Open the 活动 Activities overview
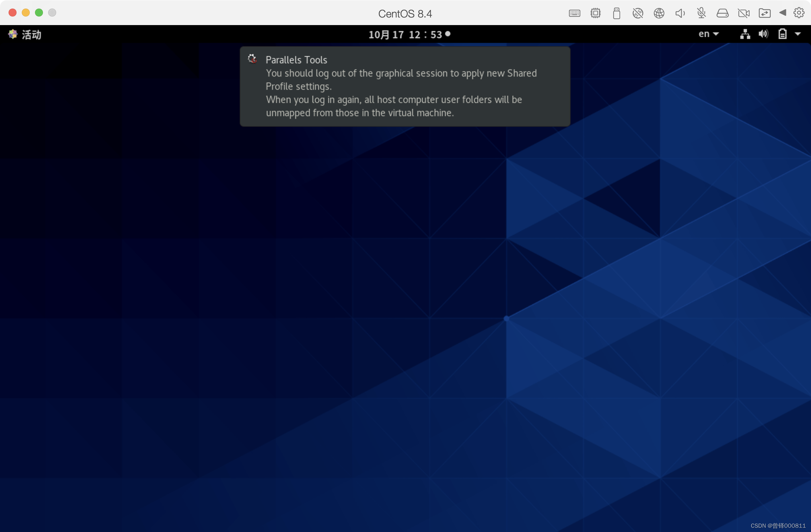Image resolution: width=811 pixels, height=532 pixels. [25, 34]
